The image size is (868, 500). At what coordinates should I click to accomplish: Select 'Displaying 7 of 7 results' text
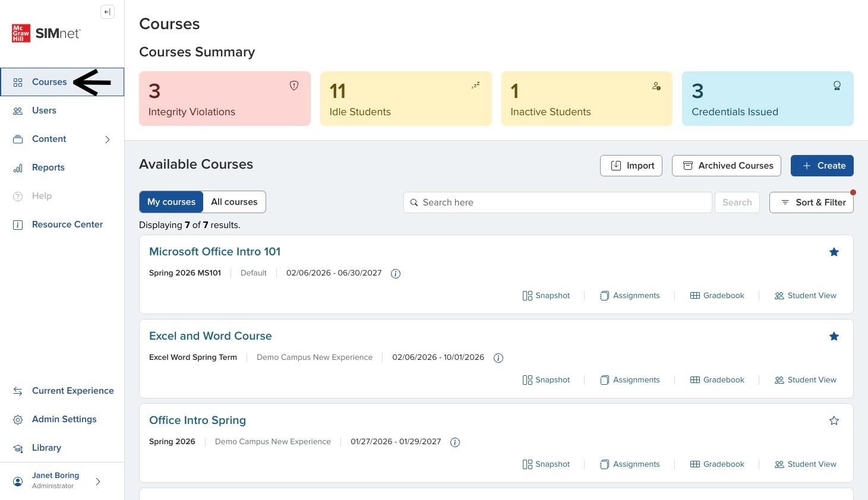(190, 225)
